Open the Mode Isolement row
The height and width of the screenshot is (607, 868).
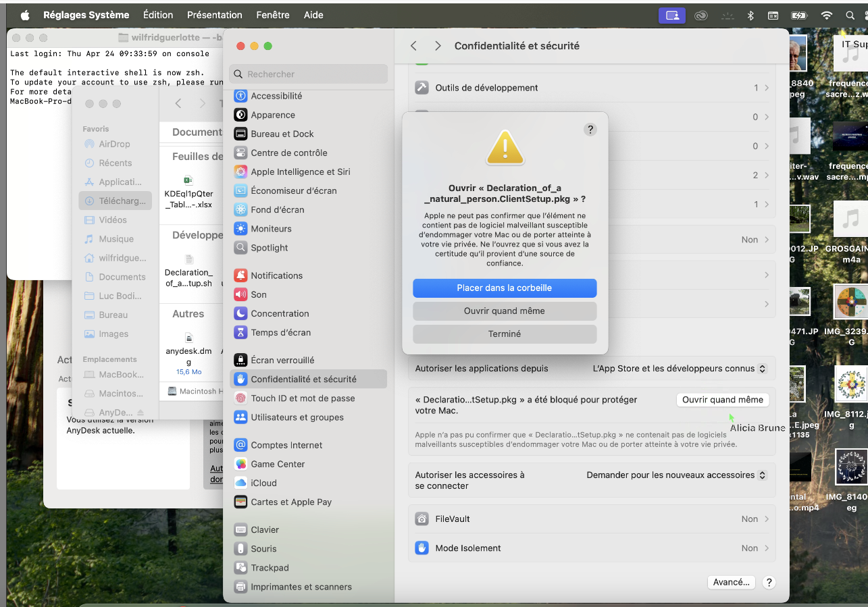click(x=592, y=548)
